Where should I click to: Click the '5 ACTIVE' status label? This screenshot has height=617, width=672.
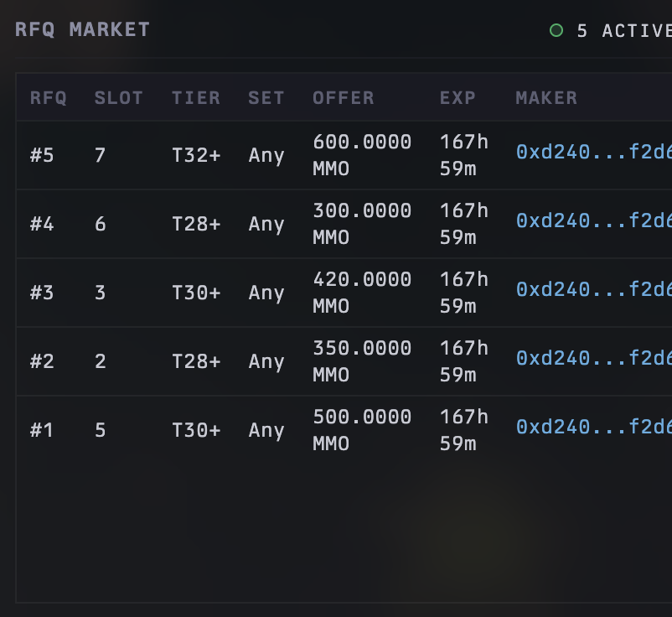pyautogui.click(x=624, y=31)
